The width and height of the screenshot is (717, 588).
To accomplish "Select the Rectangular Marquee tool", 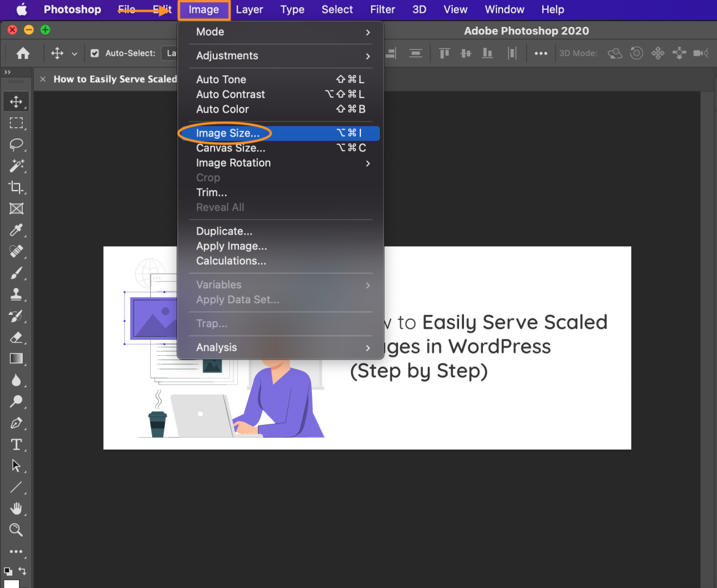I will point(16,123).
